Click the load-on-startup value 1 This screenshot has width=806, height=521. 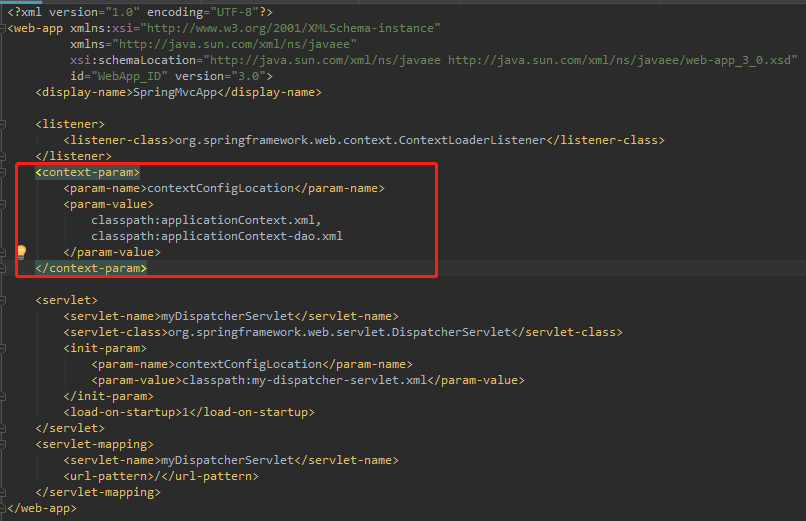pyautogui.click(x=186, y=412)
